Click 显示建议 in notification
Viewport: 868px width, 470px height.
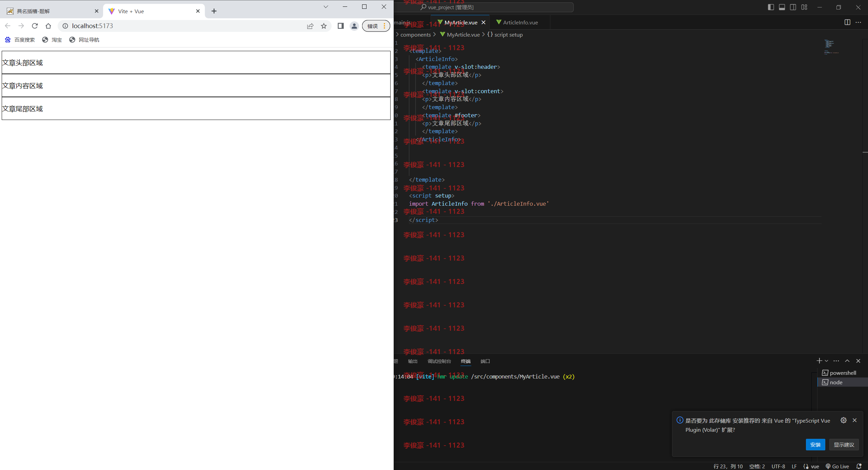[x=844, y=445]
